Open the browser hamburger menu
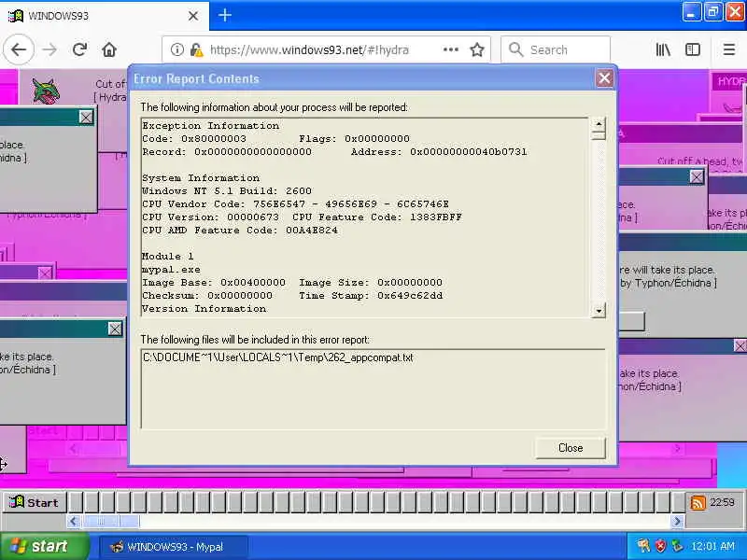 (x=729, y=49)
